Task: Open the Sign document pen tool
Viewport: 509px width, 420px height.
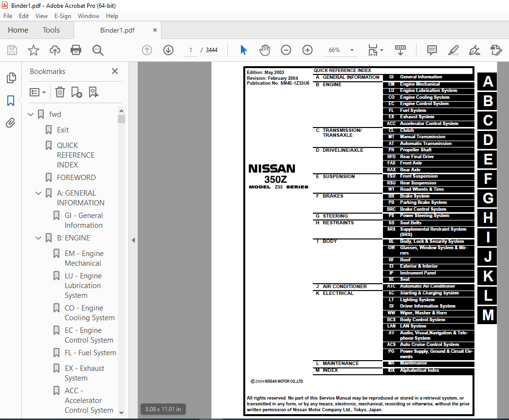Action: click(x=474, y=50)
